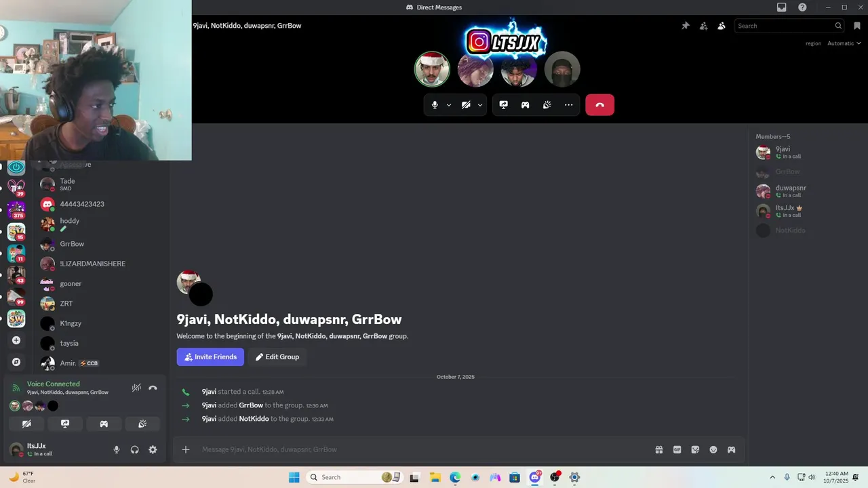Click the red disconnect button in the call bar
Viewport: 868px width, 488px height.
tap(599, 105)
